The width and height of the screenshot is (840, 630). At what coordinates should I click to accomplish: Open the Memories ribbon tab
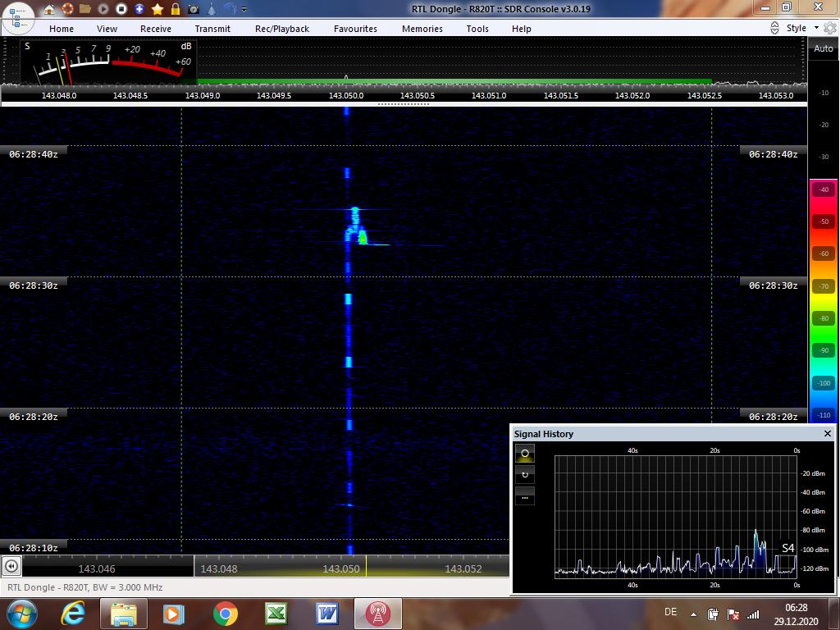pyautogui.click(x=422, y=29)
